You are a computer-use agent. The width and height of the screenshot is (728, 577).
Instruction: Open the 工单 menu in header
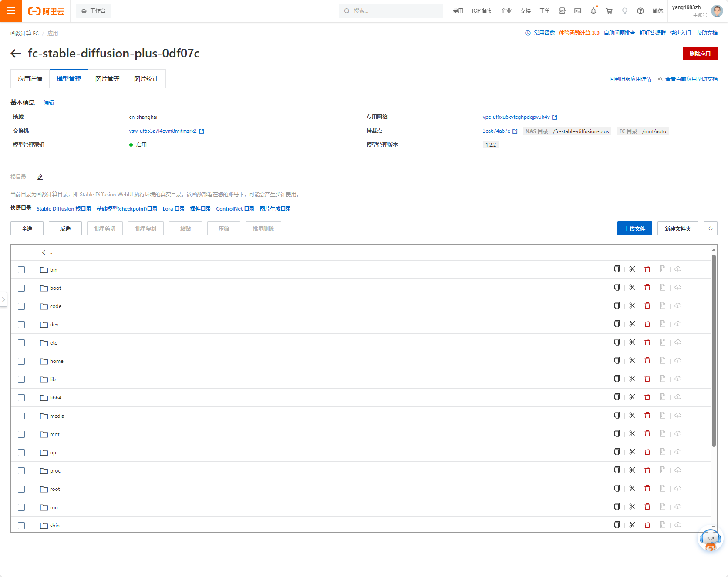click(x=545, y=11)
